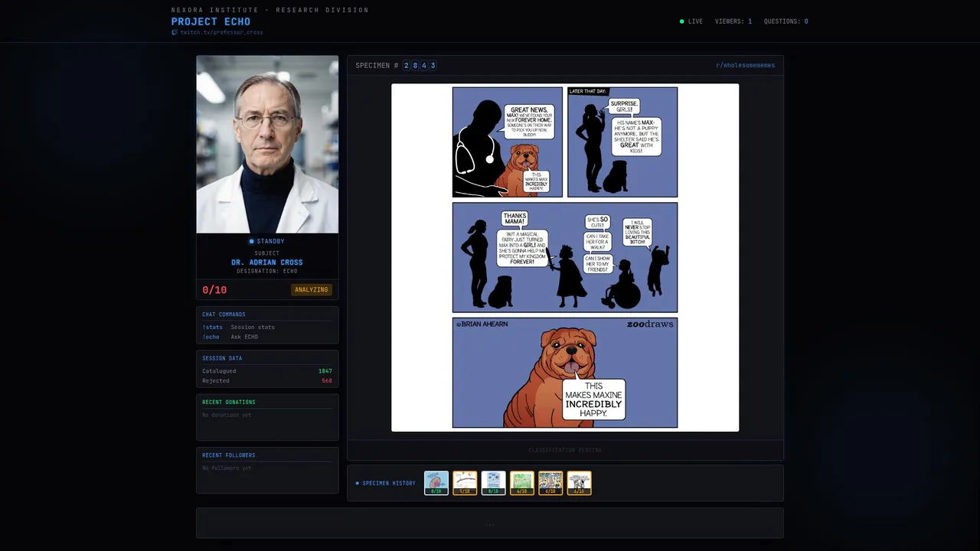Click the Dr. Adrian Cross portrait photo
This screenshot has height=551, width=980.
[x=267, y=144]
